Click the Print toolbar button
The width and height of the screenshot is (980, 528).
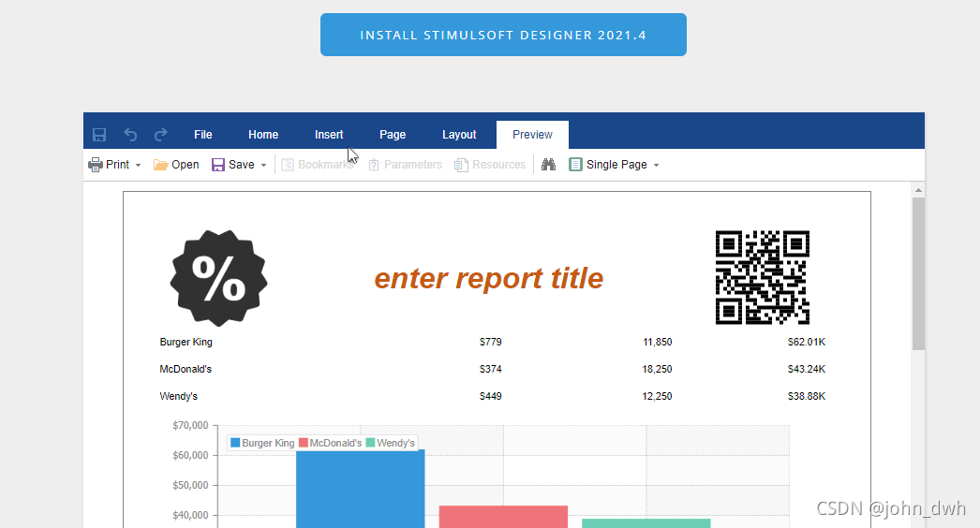click(x=110, y=165)
